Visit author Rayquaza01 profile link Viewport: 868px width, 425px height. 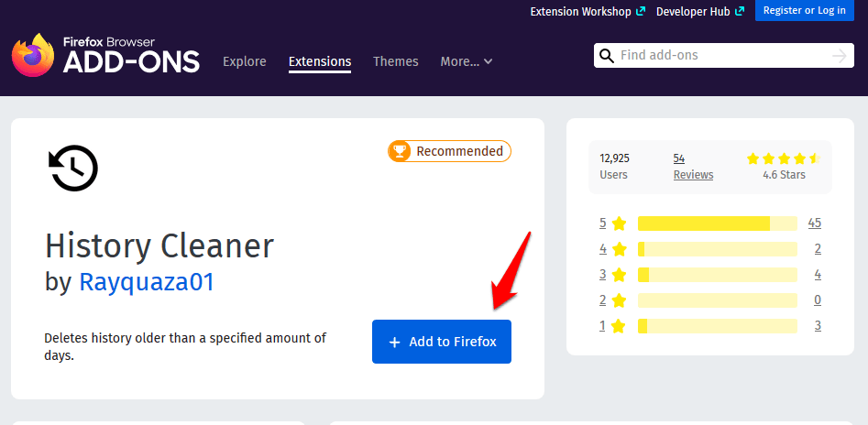(147, 281)
